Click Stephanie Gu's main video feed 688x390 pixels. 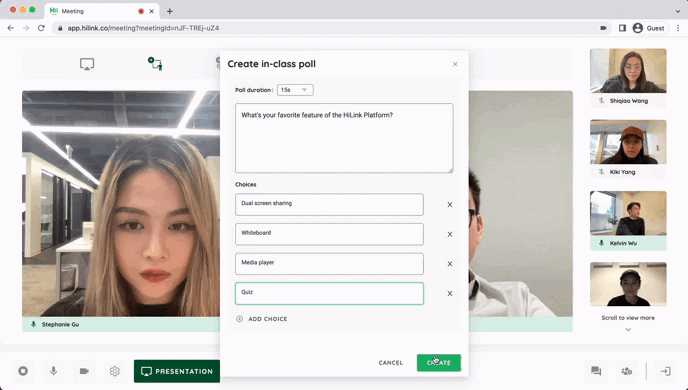121,204
